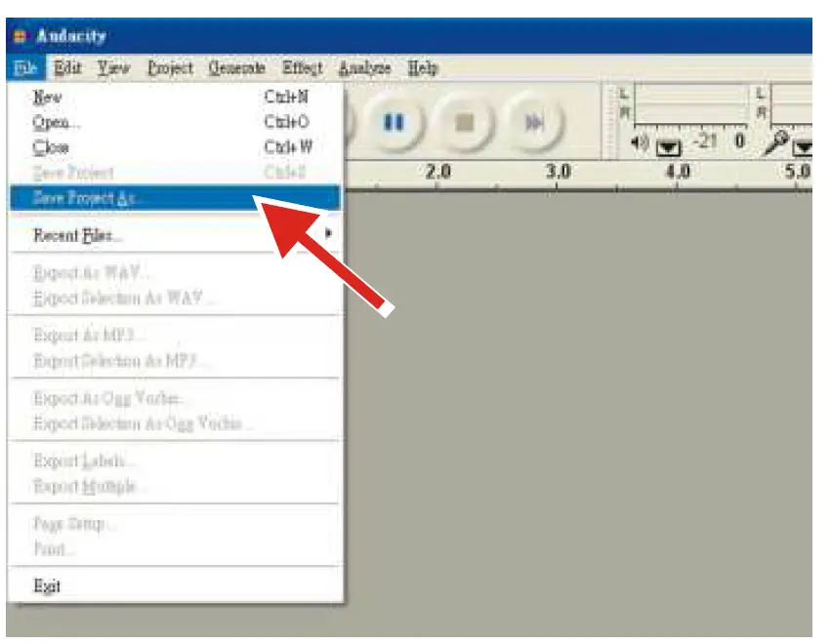The width and height of the screenshot is (831, 644).
Task: Click the speaker output volume icon
Action: click(641, 142)
